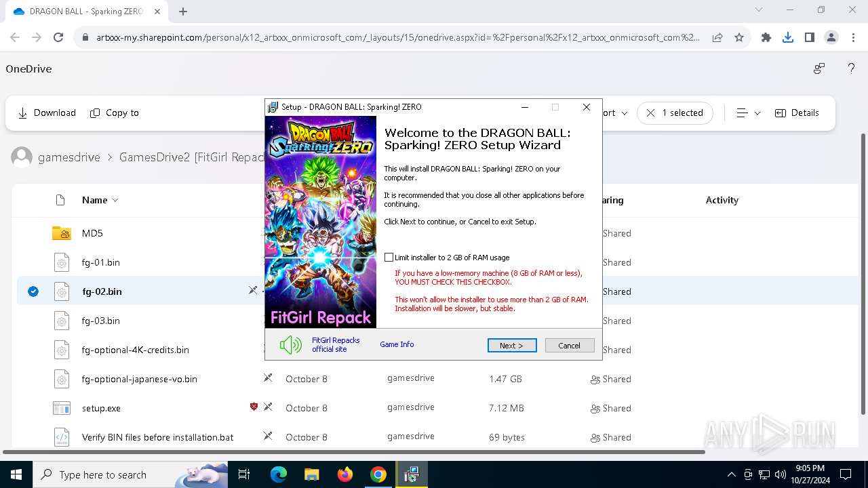868x488 pixels.
Task: Open Chrome extensions puzzle icon
Action: coord(766,37)
